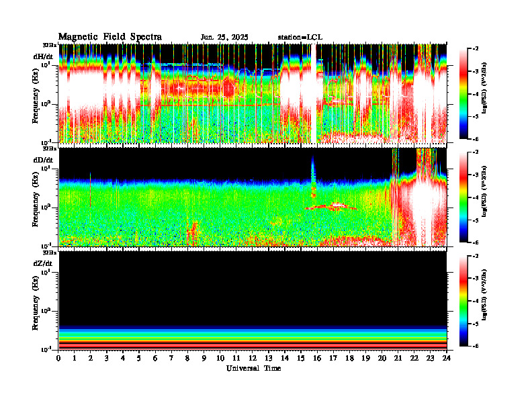Click the dD/dt panel label
Viewport: 532px width, 411px height.
43,160
